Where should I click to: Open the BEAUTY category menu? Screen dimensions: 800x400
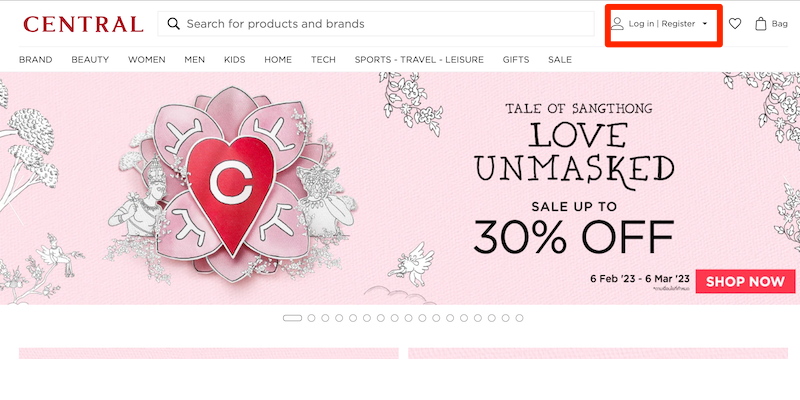[x=90, y=60]
